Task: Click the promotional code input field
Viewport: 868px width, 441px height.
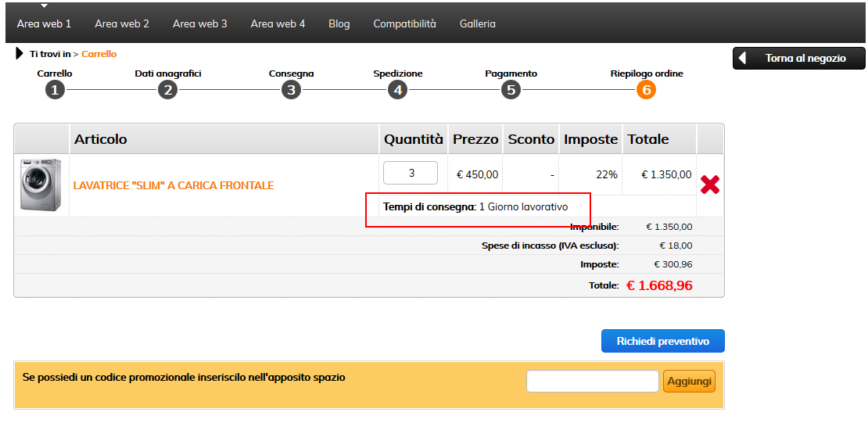Action: 592,382
